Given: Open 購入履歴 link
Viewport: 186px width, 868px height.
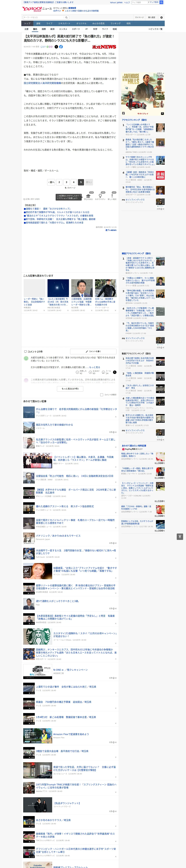Looking at the screenshot, I should [x=152, y=18].
